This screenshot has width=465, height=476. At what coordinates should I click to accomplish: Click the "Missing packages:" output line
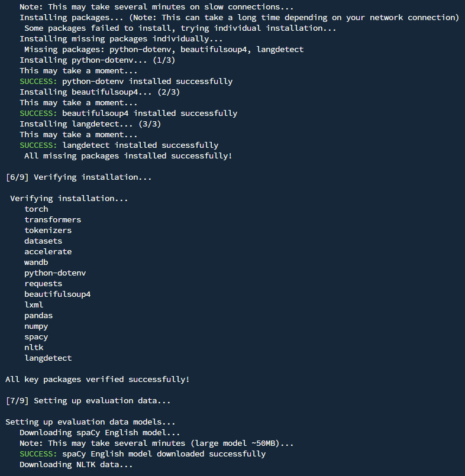coord(164,50)
